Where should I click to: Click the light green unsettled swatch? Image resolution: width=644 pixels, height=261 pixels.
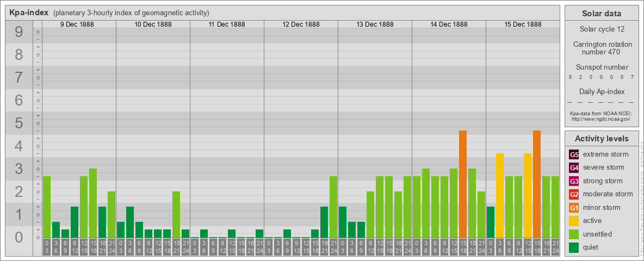click(x=574, y=234)
